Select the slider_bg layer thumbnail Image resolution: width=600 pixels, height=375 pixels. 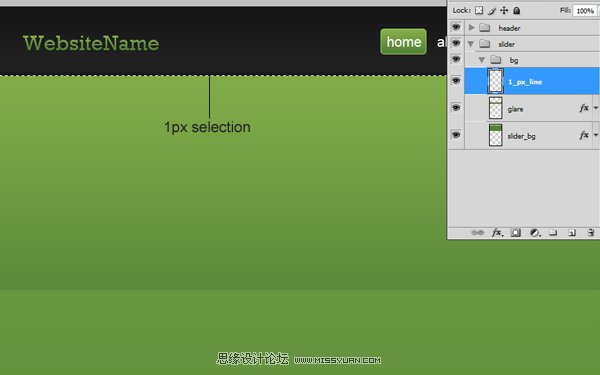pos(496,135)
